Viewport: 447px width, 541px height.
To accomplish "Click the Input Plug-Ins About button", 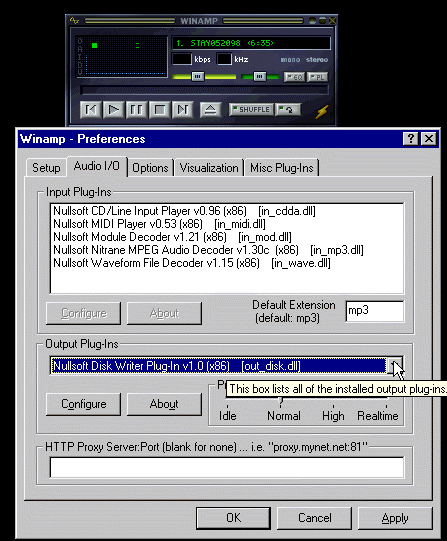I will point(165,313).
